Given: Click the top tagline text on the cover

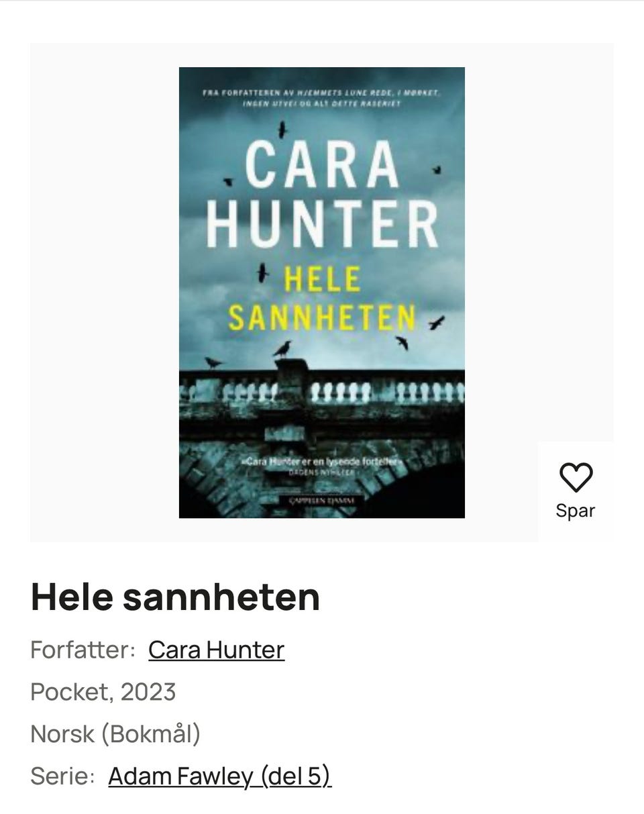Looking at the screenshot, I should 321,99.
